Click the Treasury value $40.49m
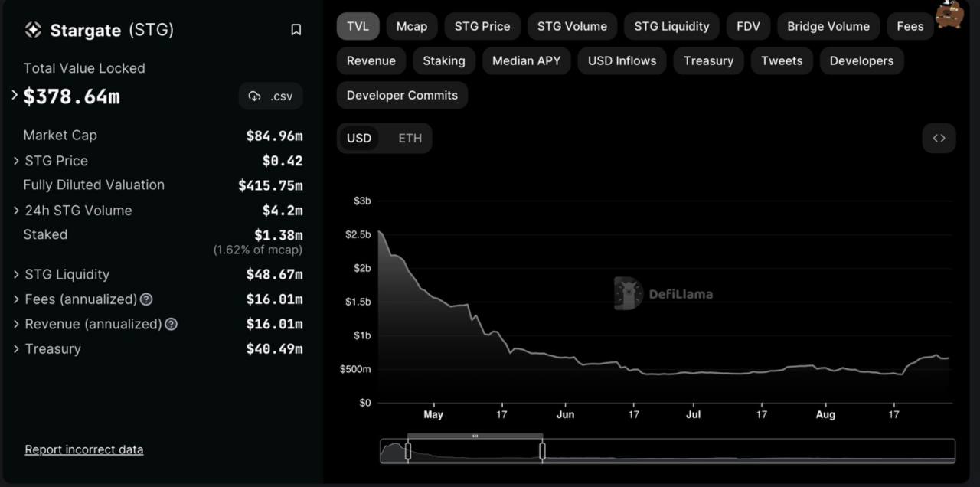 click(274, 349)
